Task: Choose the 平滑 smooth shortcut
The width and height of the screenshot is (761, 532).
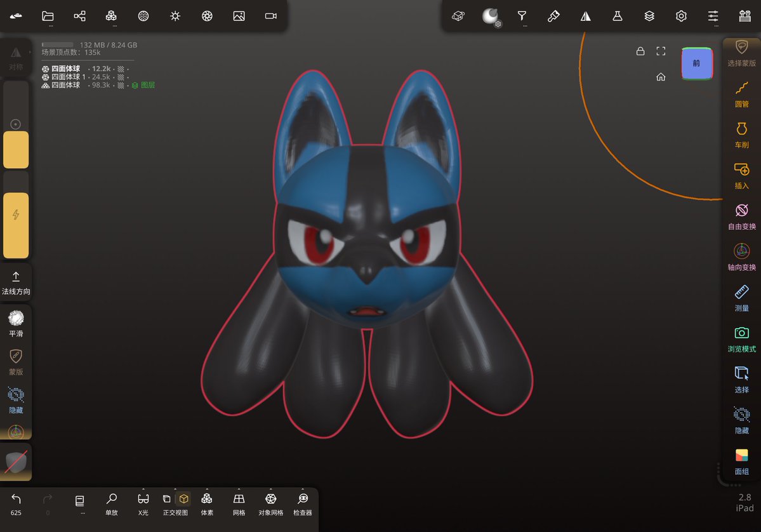Action: click(15, 323)
